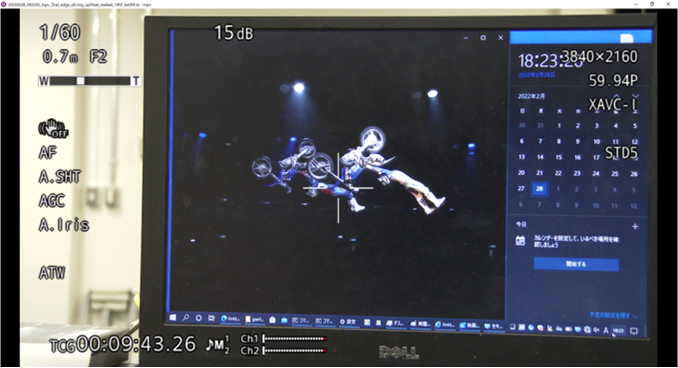Click the plus button to add event
Viewport: 678px width, 368px height.
click(635, 226)
